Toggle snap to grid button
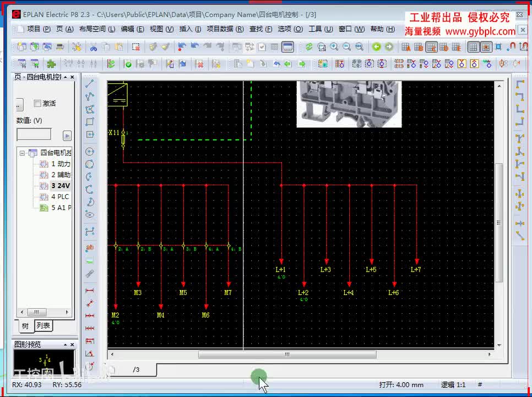This screenshot has width=532, height=397. [x=486, y=47]
